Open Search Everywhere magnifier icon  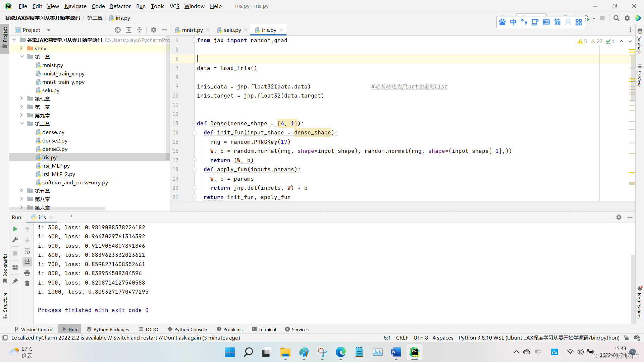coord(616,18)
